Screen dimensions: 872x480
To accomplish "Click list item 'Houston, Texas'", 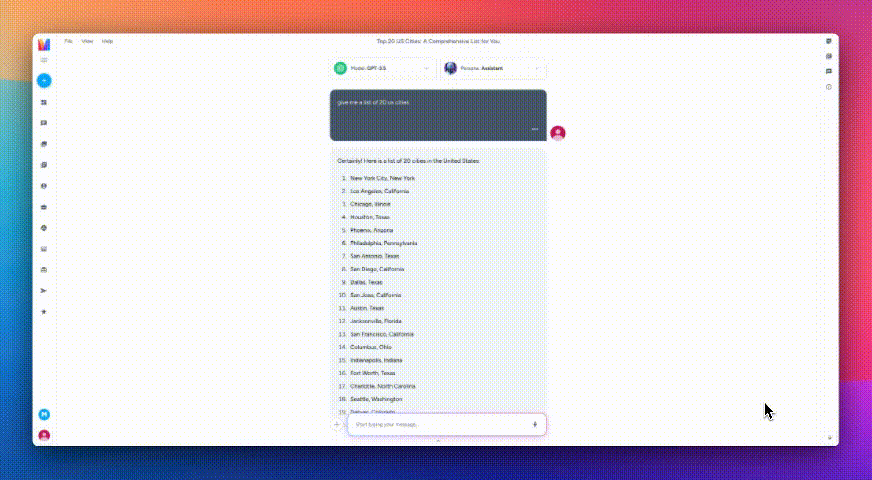I will click(370, 217).
